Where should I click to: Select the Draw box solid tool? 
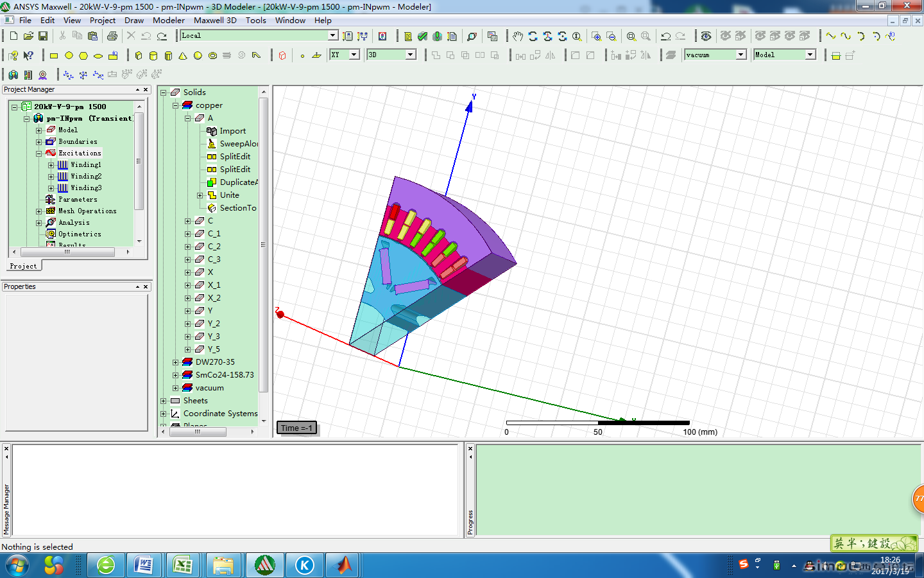(139, 56)
